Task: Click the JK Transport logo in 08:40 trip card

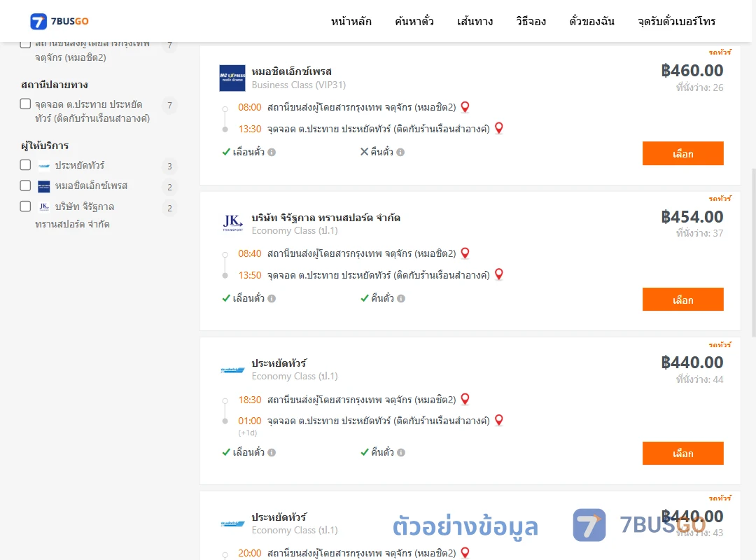Action: tap(232, 223)
